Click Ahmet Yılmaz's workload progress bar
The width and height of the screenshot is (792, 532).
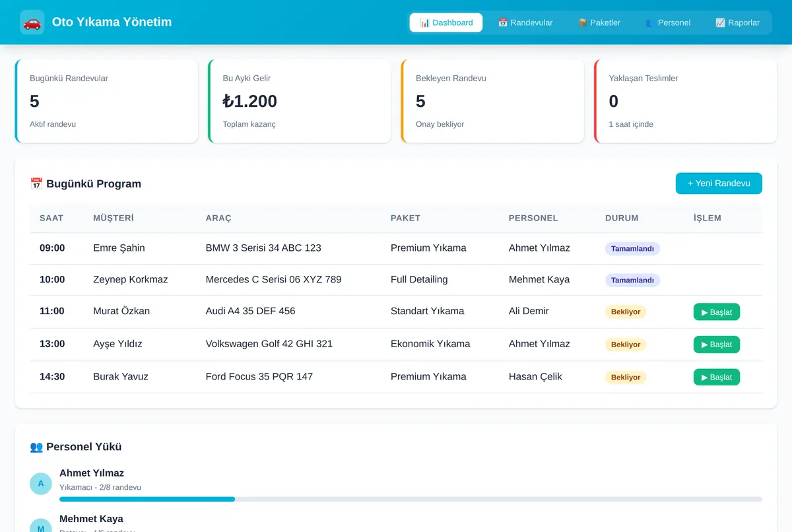pos(411,499)
